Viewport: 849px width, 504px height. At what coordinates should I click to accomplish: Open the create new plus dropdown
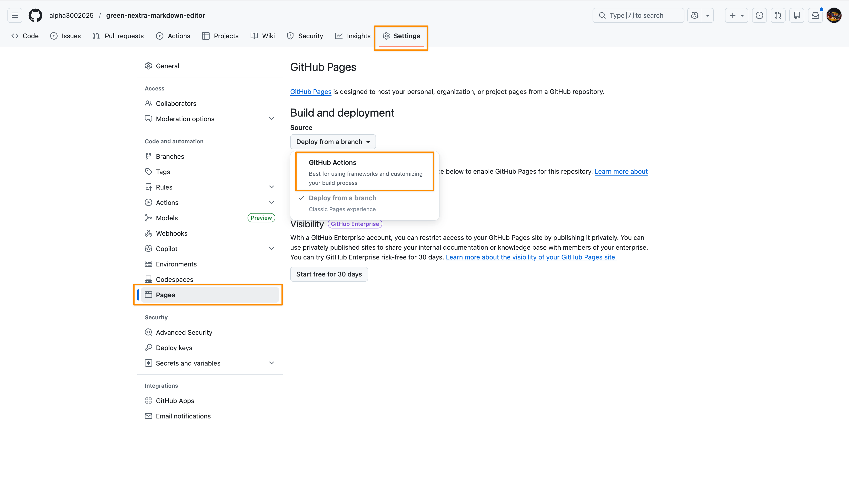tap(736, 15)
